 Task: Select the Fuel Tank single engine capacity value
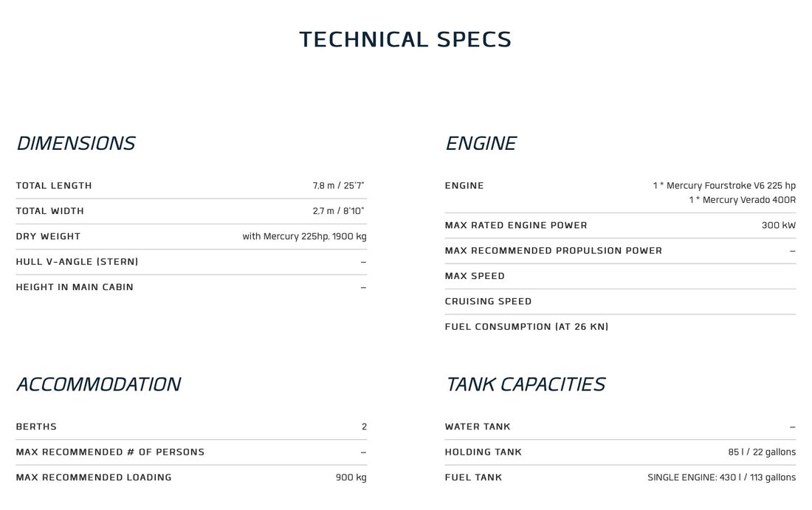tap(721, 478)
